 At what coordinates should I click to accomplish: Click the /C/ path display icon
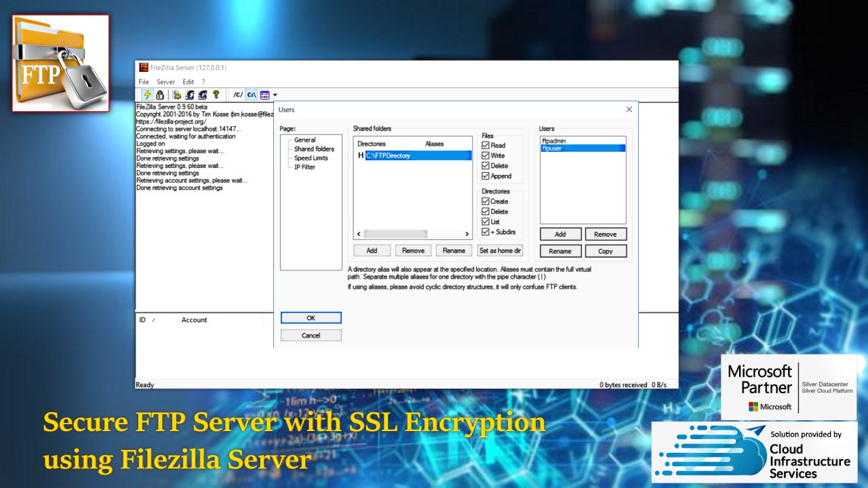click(237, 95)
